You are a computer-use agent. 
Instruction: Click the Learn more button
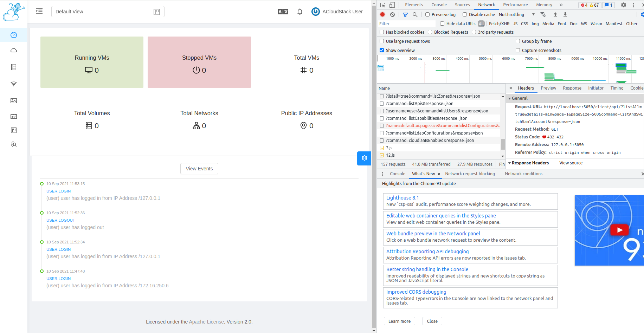pos(399,321)
